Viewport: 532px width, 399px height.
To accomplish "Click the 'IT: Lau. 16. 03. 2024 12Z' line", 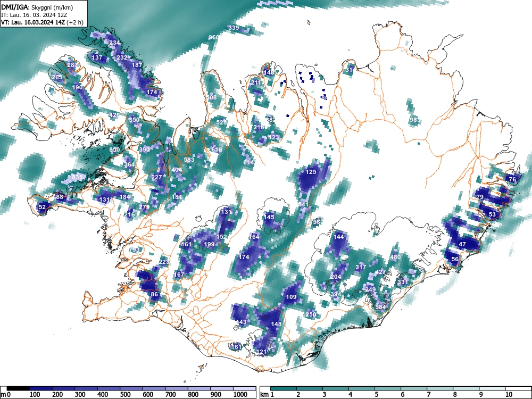I will point(34,15).
